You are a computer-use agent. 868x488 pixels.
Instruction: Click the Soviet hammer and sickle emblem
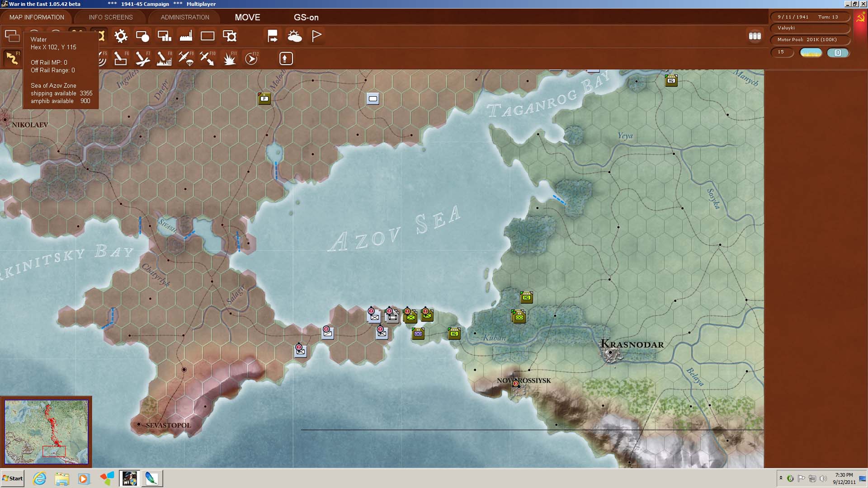[x=860, y=18]
